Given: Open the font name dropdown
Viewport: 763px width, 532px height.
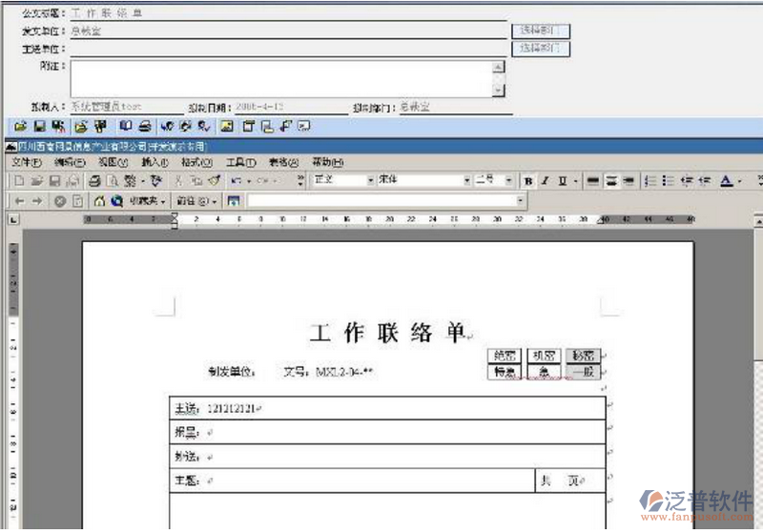Looking at the screenshot, I should point(464,180).
